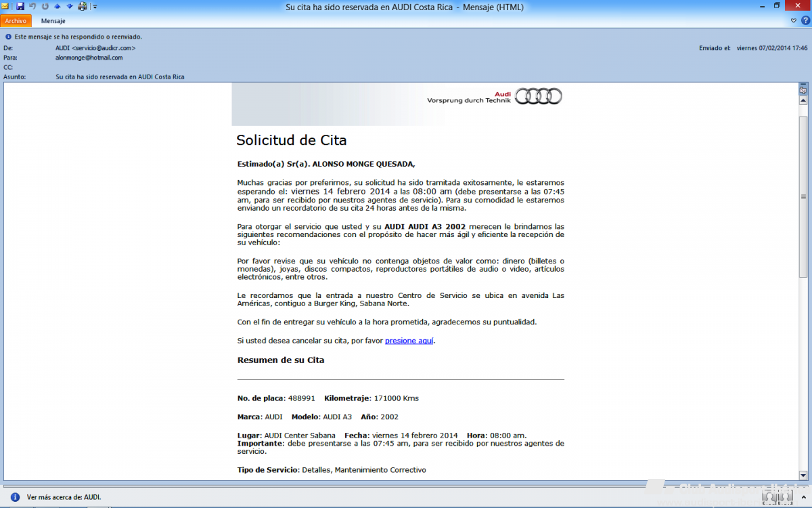
Task: Click the quick print printer icon
Action: click(x=83, y=6)
